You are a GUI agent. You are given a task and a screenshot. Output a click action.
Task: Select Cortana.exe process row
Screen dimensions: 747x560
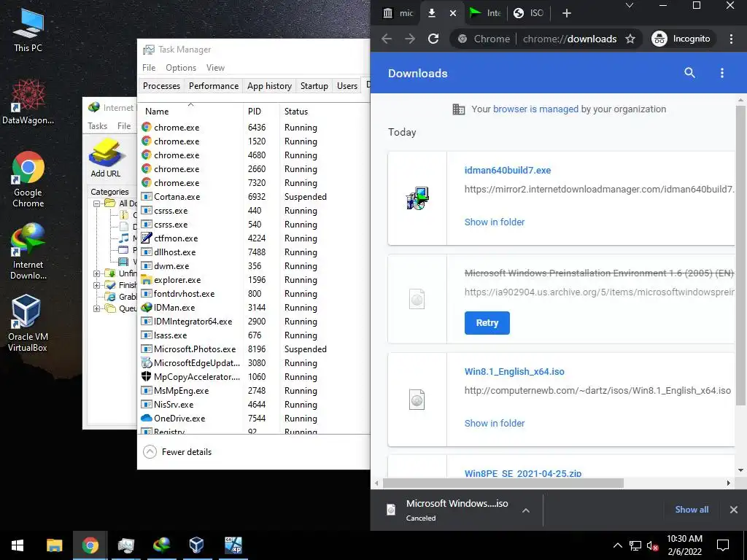click(x=253, y=197)
